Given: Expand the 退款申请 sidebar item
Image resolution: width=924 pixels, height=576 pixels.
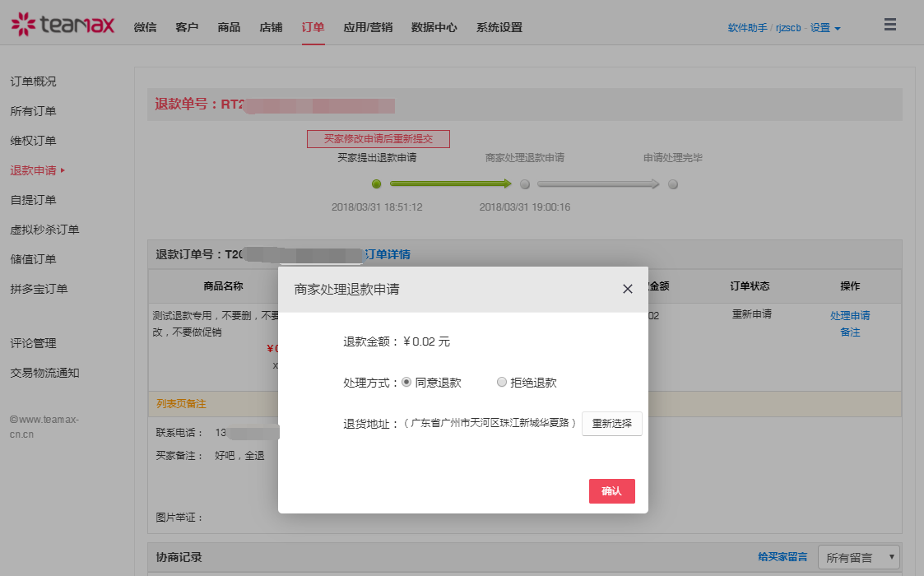Looking at the screenshot, I should (x=37, y=170).
